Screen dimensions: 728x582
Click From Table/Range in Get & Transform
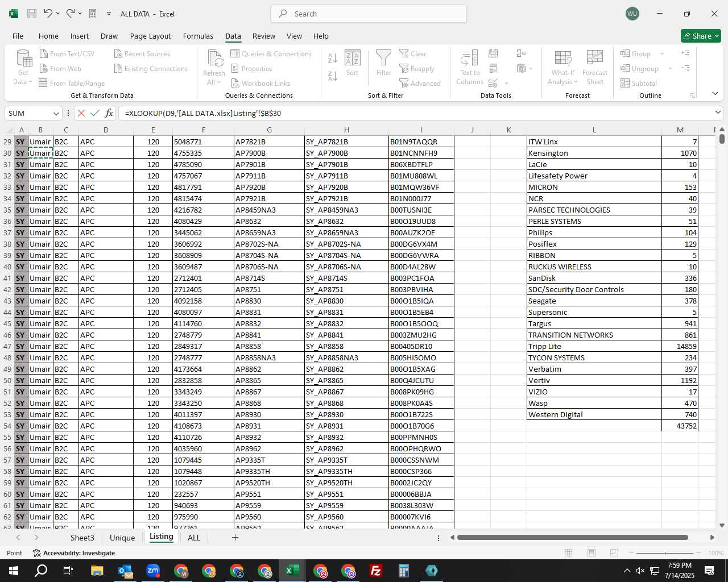click(x=72, y=83)
